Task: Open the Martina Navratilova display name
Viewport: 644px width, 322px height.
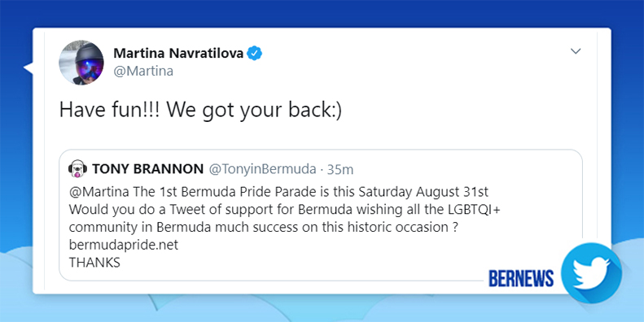Action: click(178, 53)
